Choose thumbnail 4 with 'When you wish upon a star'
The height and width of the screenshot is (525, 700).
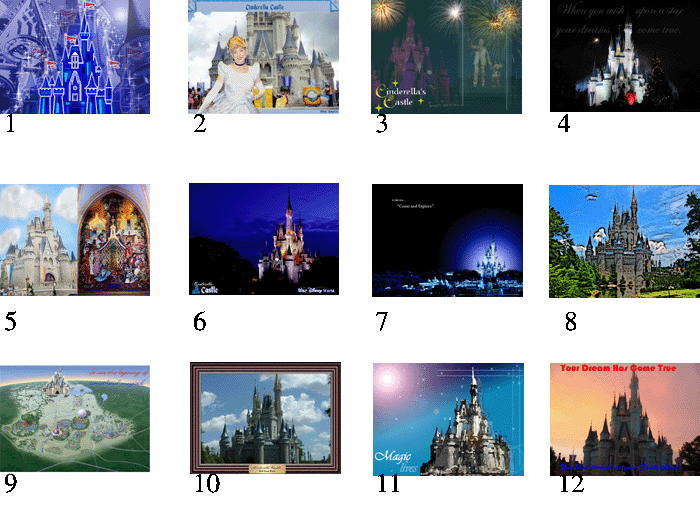(625, 56)
